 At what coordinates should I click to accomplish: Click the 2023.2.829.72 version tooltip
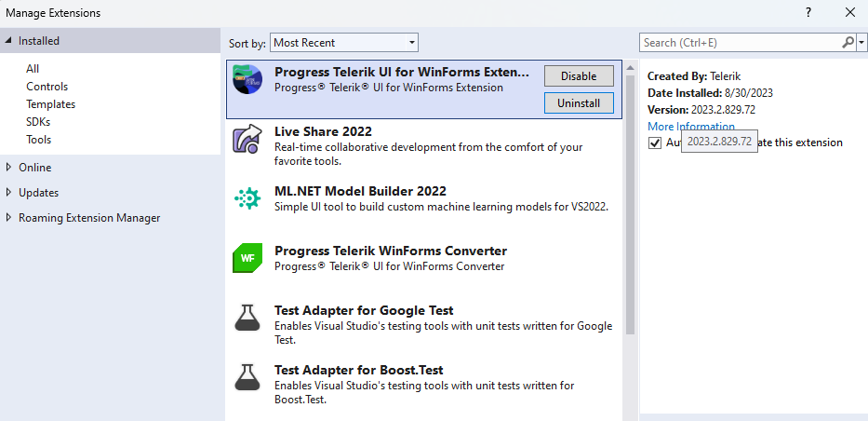(x=719, y=142)
